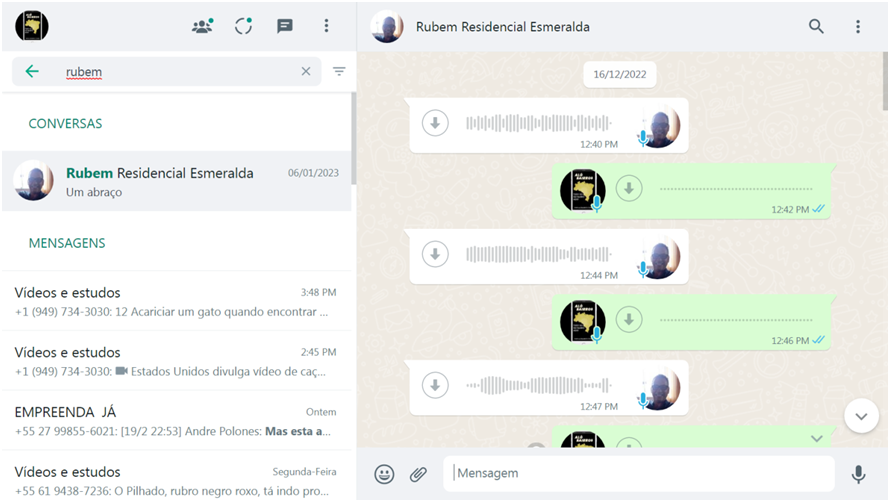
Task: Seek in the 12:47 PM audio waveform
Action: pos(539,385)
